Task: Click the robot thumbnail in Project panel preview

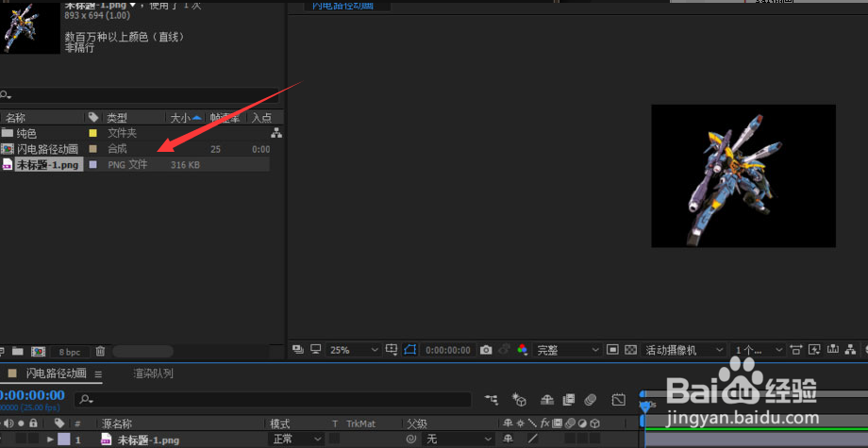Action: point(30,27)
